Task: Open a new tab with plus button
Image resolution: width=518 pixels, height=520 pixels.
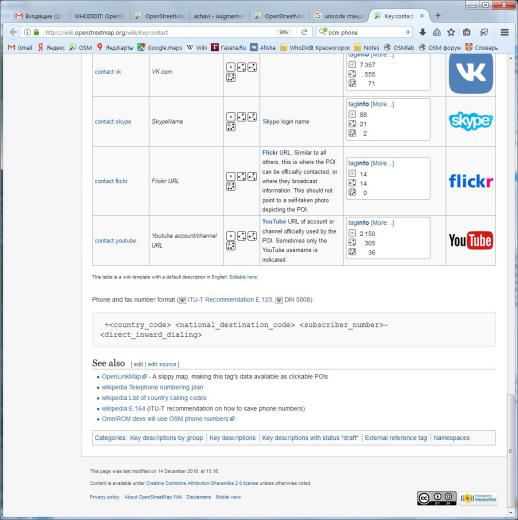Action: [x=438, y=15]
